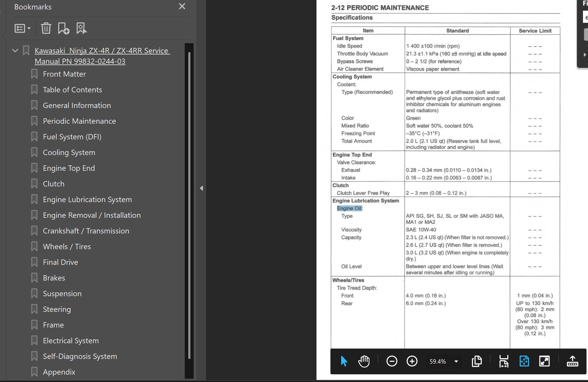Open Fuel System (DFI) bookmark
The height and width of the screenshot is (382, 588).
(x=72, y=137)
